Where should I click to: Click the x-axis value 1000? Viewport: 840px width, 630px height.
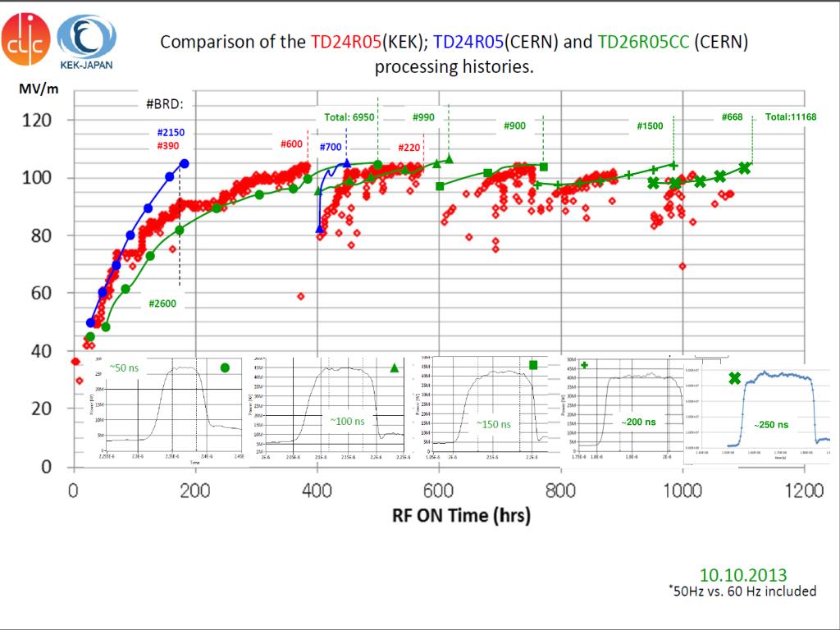(682, 491)
